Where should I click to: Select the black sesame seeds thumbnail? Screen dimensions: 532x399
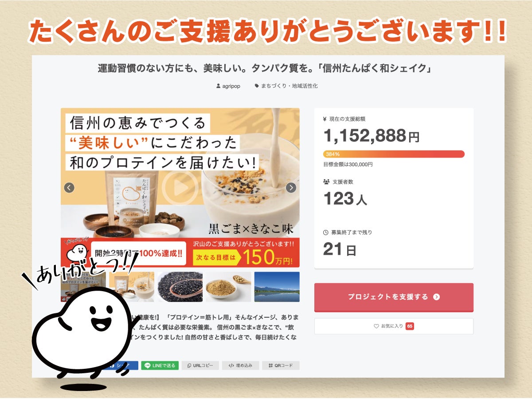(x=180, y=287)
